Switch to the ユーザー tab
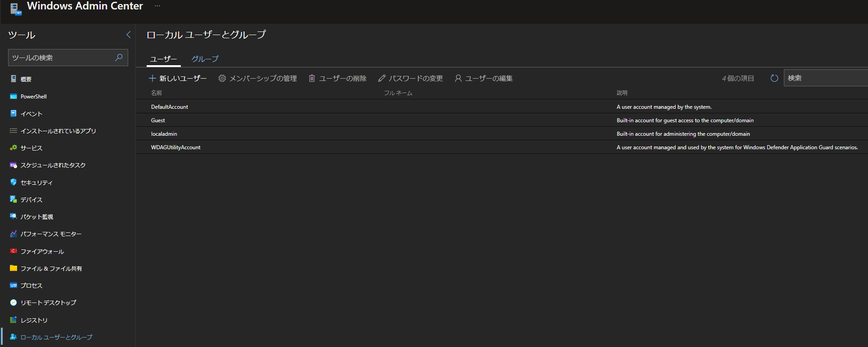The image size is (868, 347). [164, 59]
